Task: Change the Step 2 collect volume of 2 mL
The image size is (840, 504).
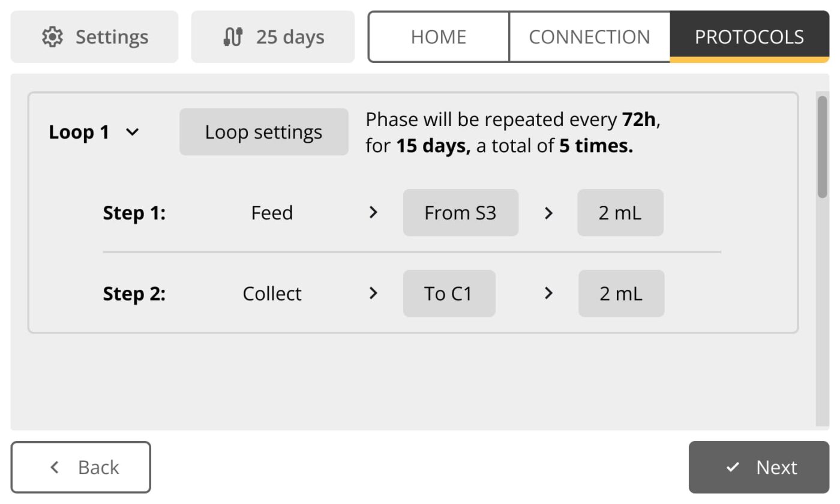Action: pyautogui.click(x=621, y=293)
